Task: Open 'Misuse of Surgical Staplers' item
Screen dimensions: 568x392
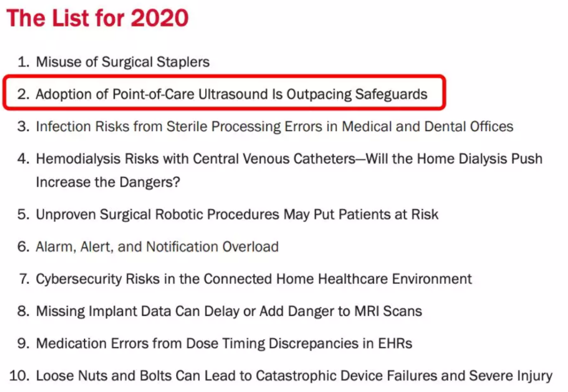Action: pyautogui.click(x=123, y=62)
